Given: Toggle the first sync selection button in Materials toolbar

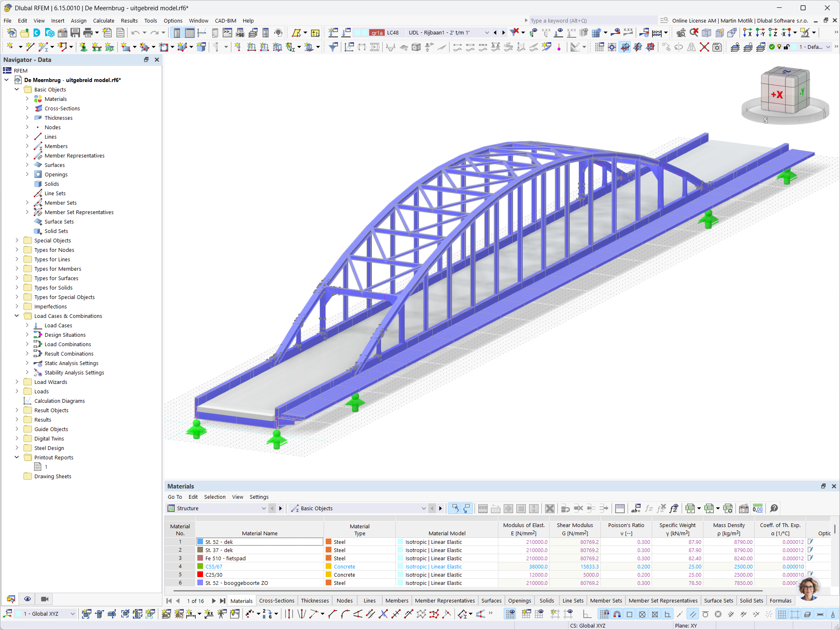Looking at the screenshot, I should pos(454,509).
